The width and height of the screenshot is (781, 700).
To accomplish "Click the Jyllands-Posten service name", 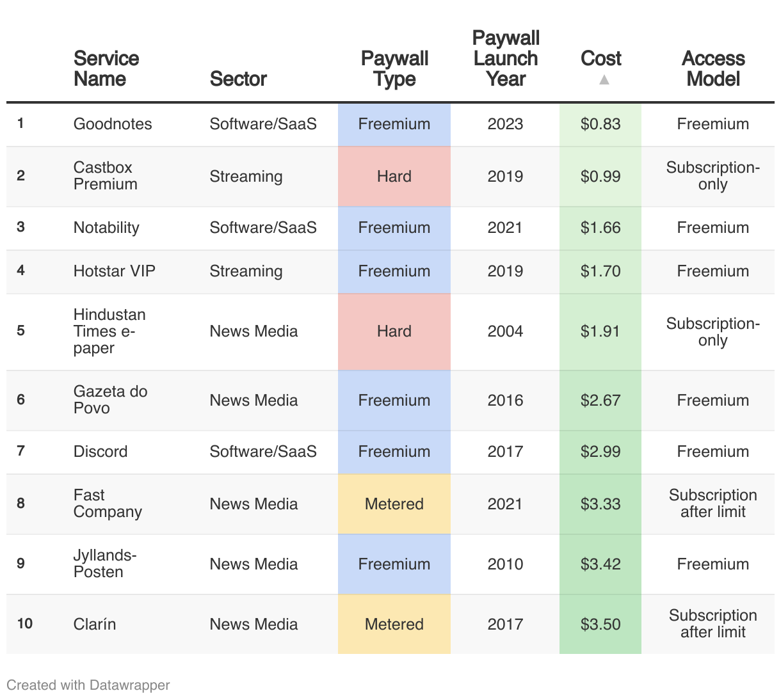I will pyautogui.click(x=105, y=564).
